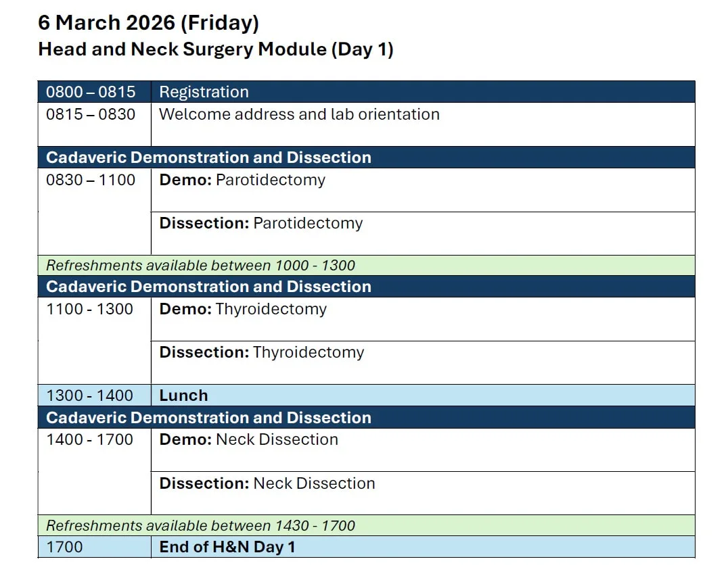Click the 6 March 2026 (Friday) heading
Image resolution: width=728 pixels, height=578 pixels.
click(149, 23)
